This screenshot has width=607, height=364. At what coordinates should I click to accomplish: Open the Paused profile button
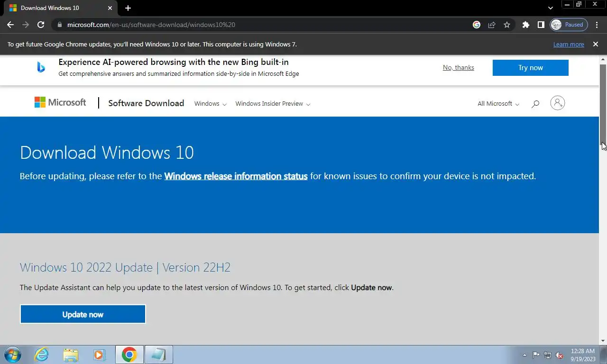click(569, 25)
